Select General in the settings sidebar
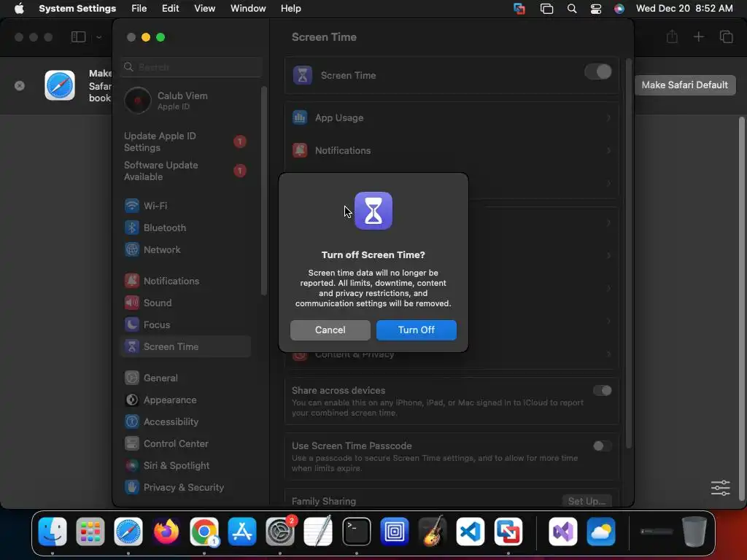747x560 pixels. 186,378
